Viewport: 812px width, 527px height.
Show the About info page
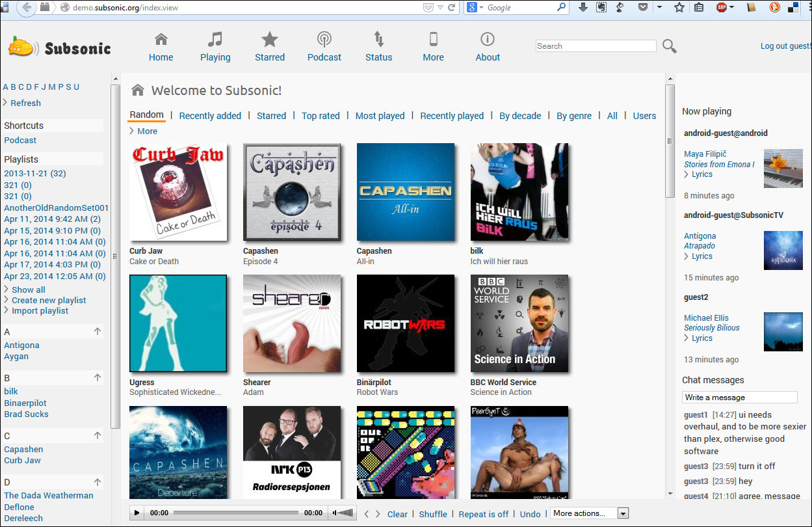pos(488,47)
